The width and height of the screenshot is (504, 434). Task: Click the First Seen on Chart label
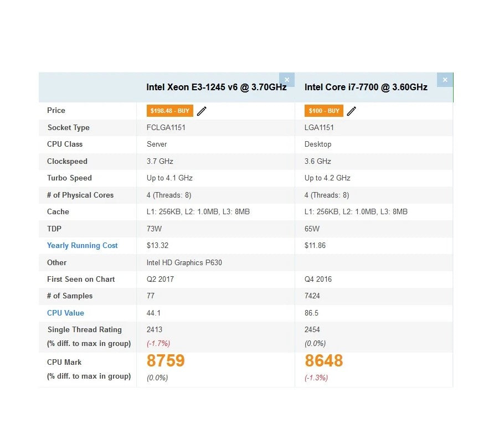[81, 279]
